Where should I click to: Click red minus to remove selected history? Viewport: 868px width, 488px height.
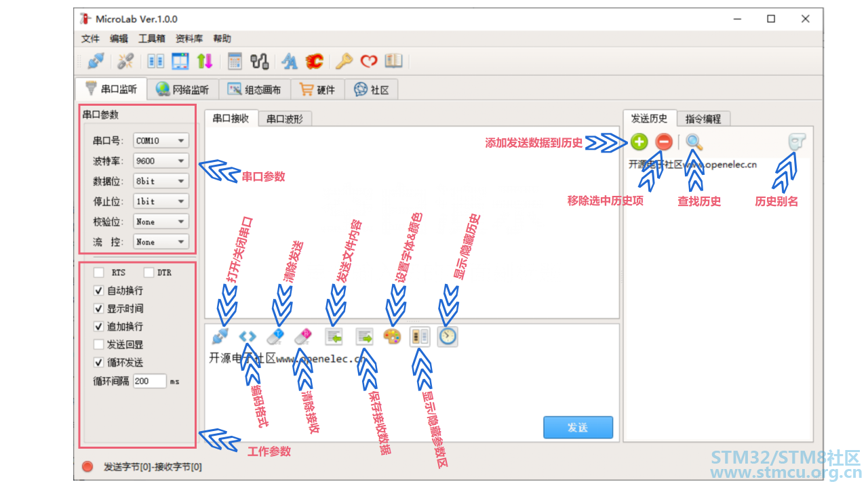[664, 142]
